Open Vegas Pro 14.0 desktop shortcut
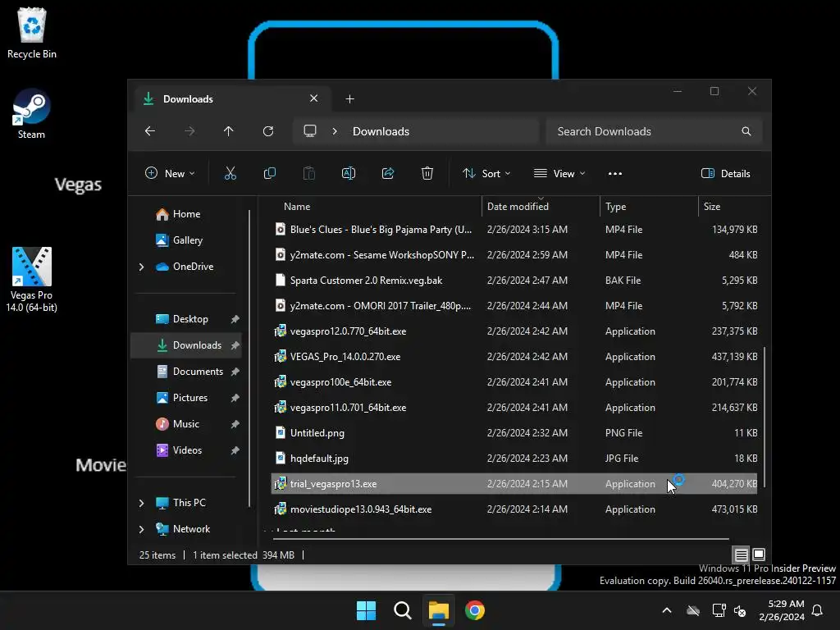This screenshot has width=840, height=630. click(32, 280)
